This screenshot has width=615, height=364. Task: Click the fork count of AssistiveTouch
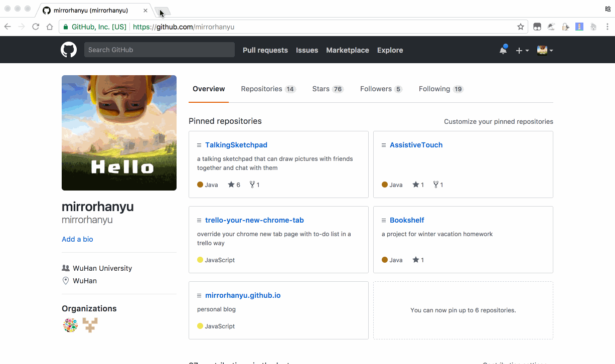pos(438,185)
